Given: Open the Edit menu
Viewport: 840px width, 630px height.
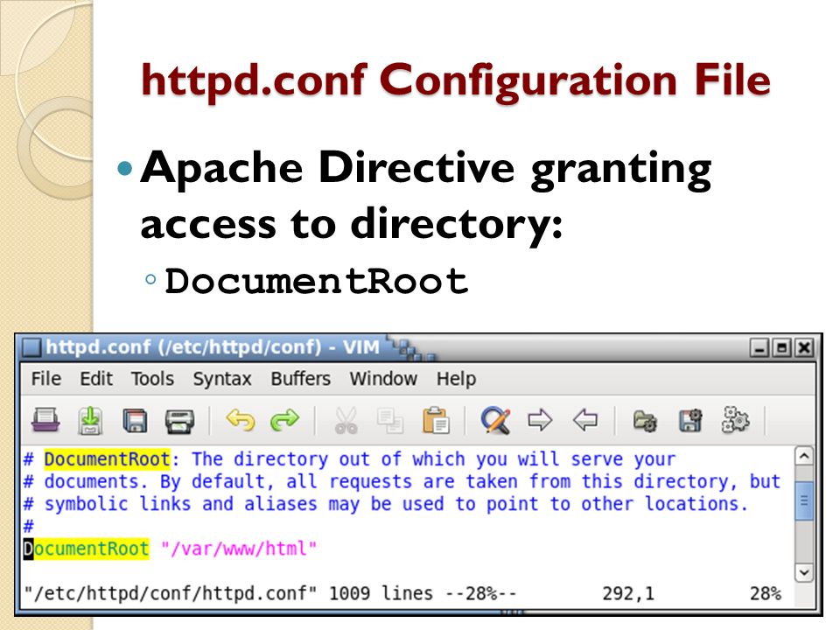Looking at the screenshot, I should point(96,379).
